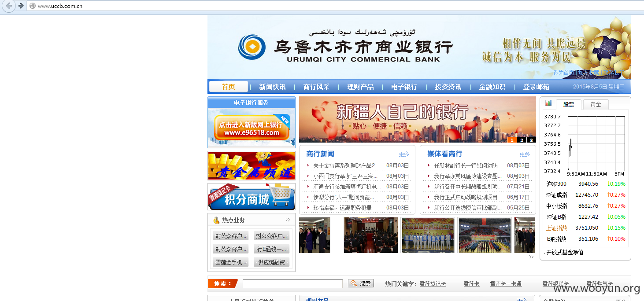The width and height of the screenshot is (644, 301).
Task: Open news 小西门支行举办"三严三实...
Action: pyautogui.click(x=345, y=176)
